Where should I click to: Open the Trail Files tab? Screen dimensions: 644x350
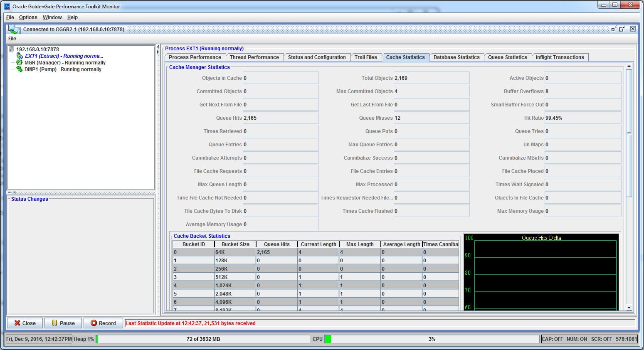[x=366, y=57]
